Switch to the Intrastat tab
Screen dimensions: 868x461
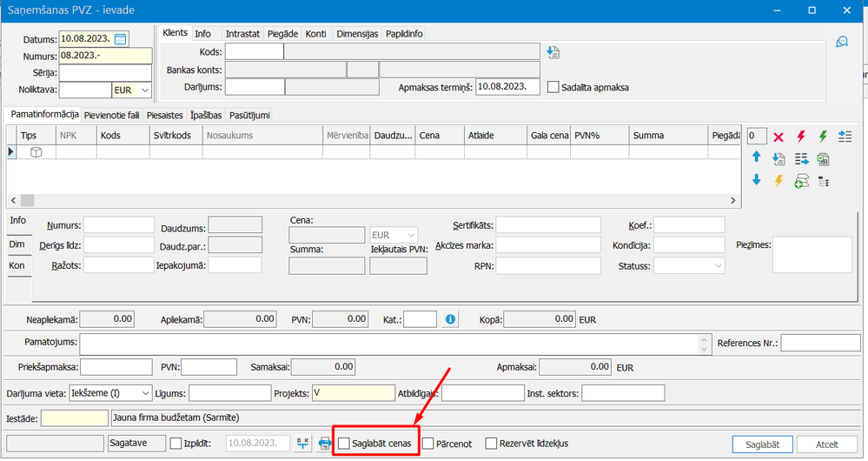[x=242, y=34]
